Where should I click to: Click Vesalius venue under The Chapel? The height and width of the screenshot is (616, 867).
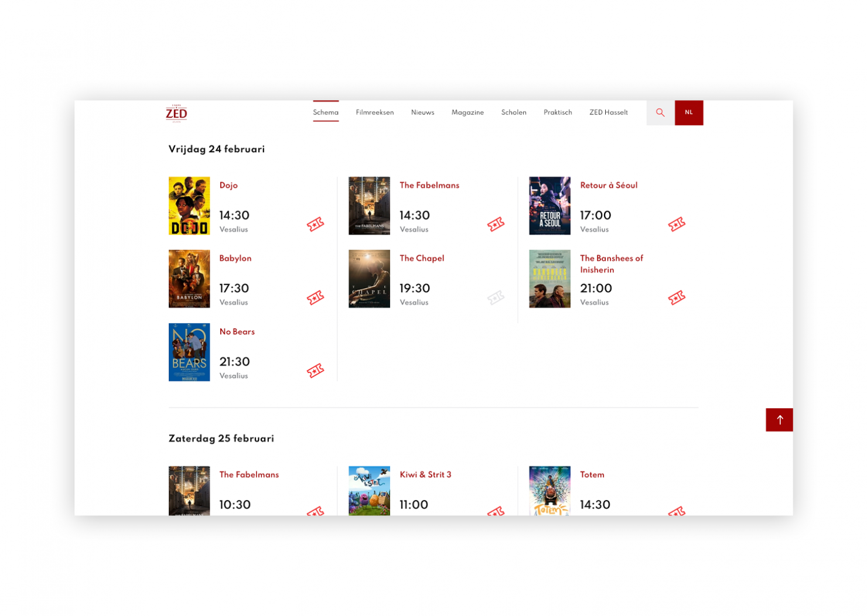point(414,303)
